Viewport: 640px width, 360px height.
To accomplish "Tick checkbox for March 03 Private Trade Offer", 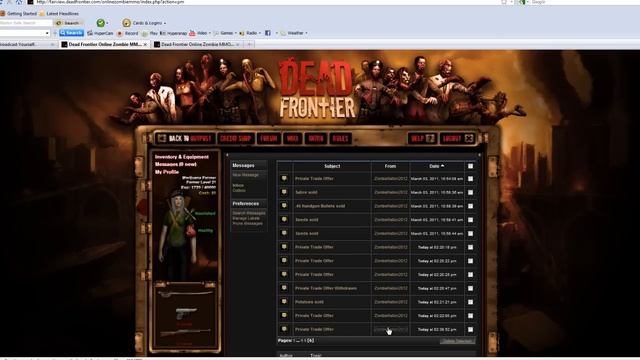I will coord(470,179).
